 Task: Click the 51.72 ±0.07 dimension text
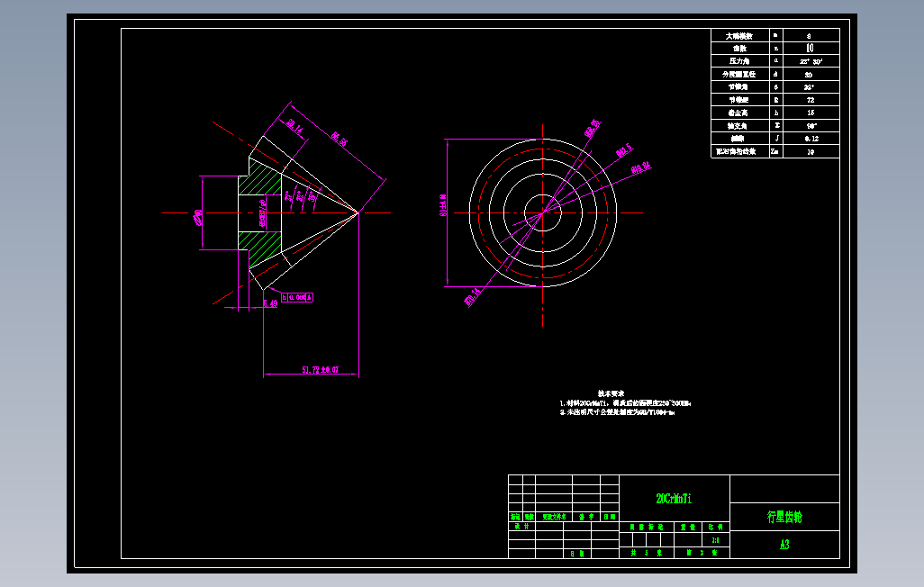(x=321, y=369)
